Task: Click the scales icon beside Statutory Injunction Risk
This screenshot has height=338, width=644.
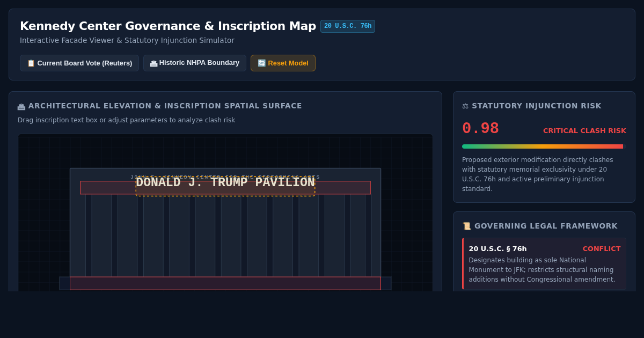Action: [x=465, y=106]
